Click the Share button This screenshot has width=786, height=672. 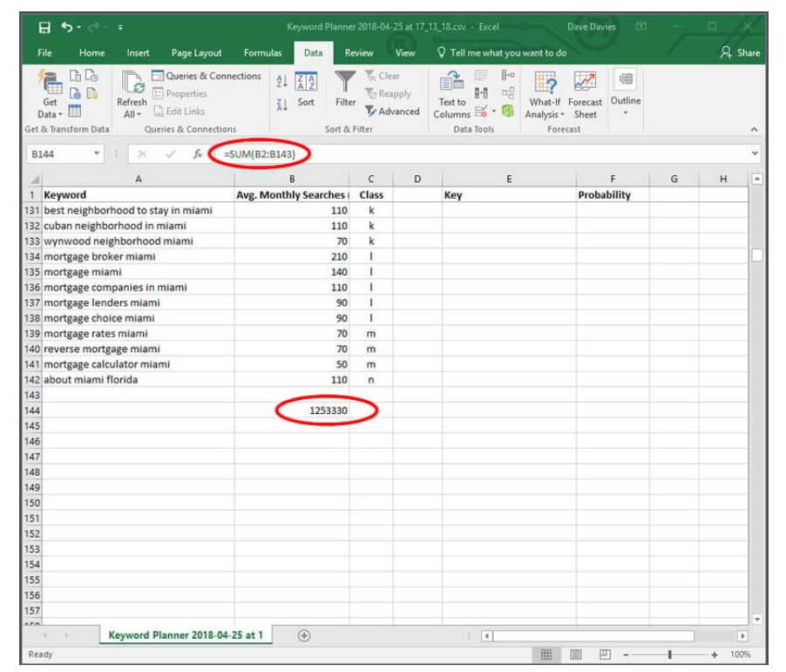[741, 52]
